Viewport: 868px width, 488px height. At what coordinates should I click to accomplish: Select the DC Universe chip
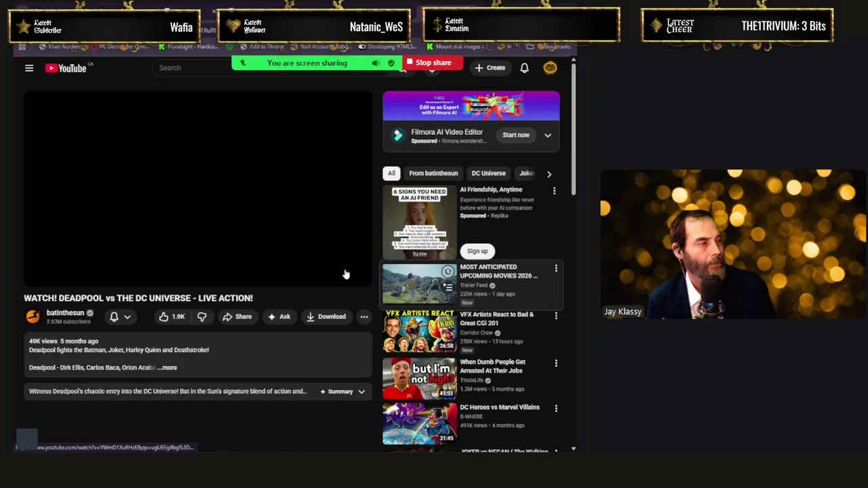[488, 174]
